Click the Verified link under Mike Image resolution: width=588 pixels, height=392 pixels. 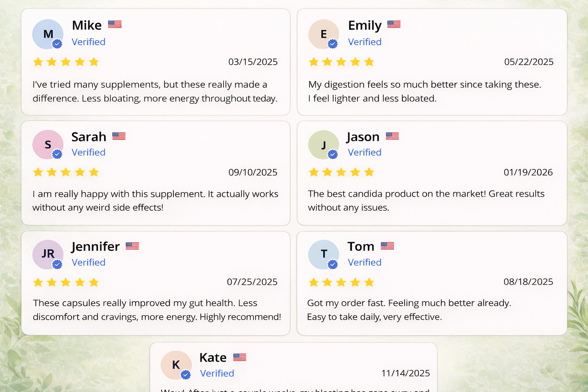coord(88,42)
